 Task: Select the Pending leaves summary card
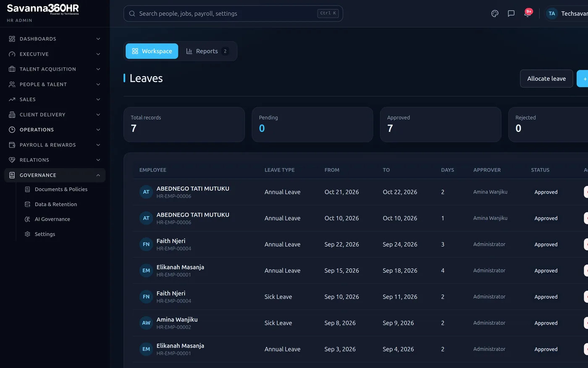coord(312,124)
